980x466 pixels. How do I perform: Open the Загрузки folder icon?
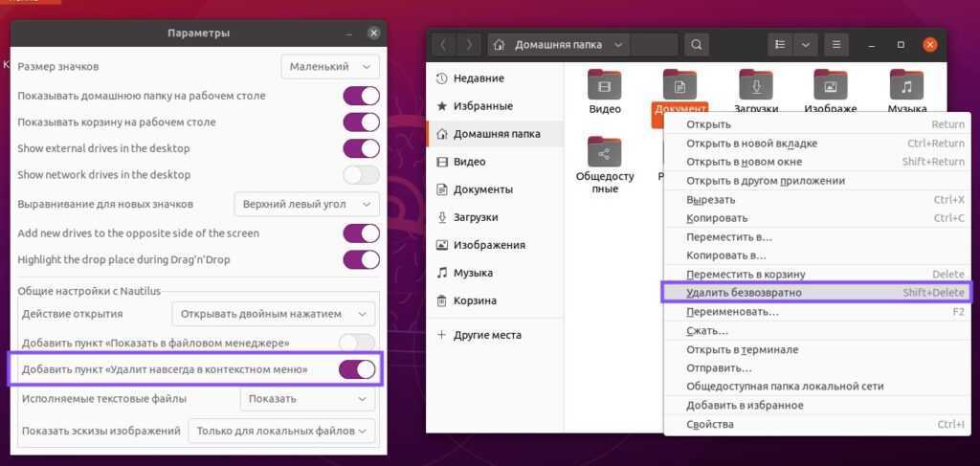coord(756,85)
